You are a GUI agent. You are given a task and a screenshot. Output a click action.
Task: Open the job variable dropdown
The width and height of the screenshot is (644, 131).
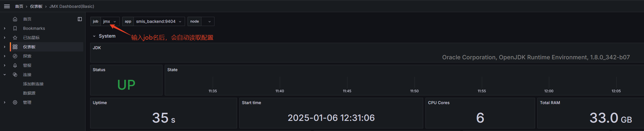110,21
